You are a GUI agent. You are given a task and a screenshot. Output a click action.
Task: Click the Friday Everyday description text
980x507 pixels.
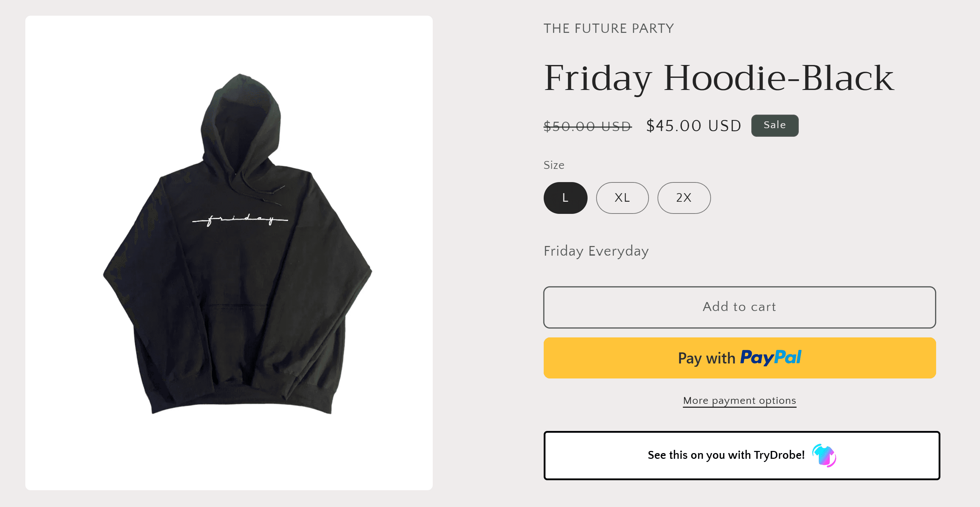(595, 251)
